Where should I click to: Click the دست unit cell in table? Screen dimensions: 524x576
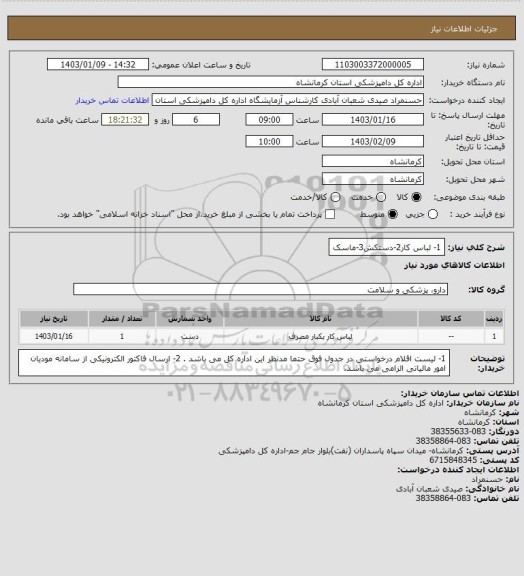coord(190,336)
